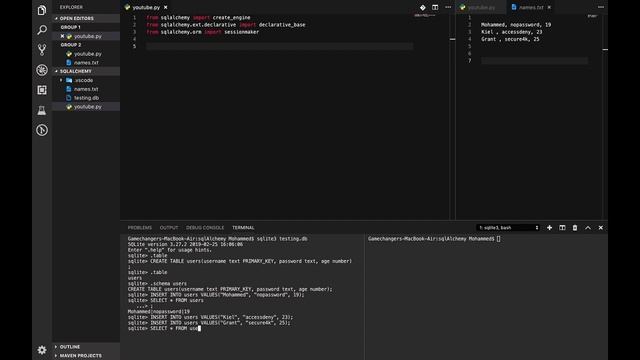Click the left editor minimap
Image resolution: width=640 pixels, height=360 pixels.
pos(425,16)
